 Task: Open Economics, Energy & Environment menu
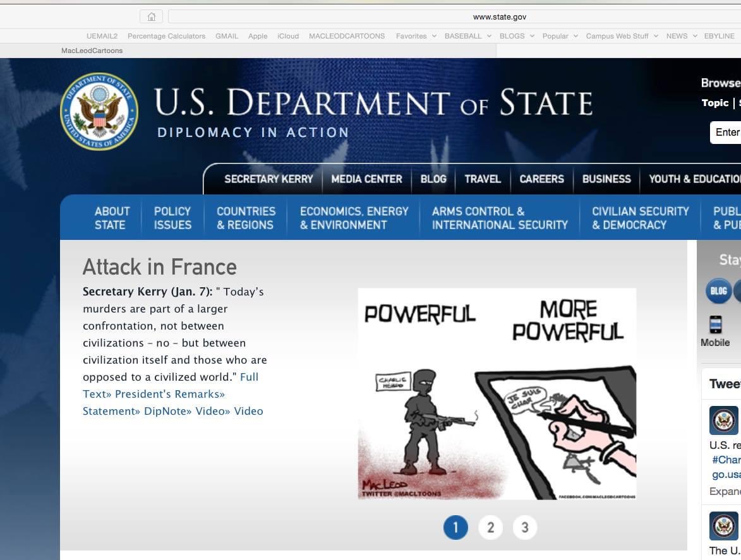354,218
